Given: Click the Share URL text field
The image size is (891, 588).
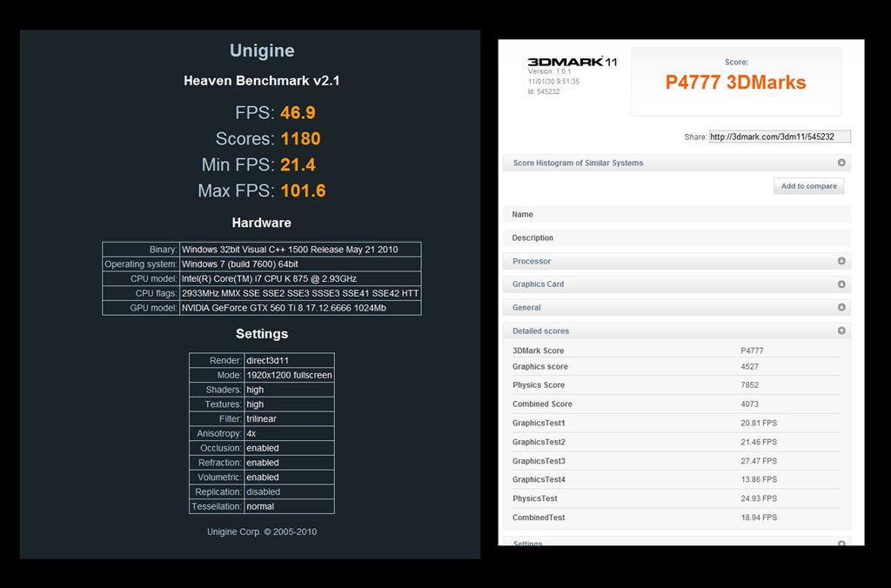Looking at the screenshot, I should coord(780,137).
